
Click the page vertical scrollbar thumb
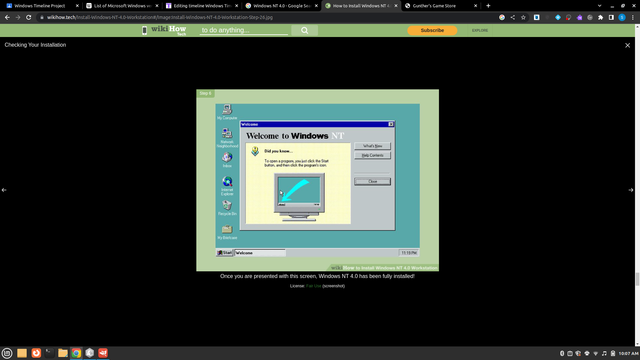click(637, 279)
